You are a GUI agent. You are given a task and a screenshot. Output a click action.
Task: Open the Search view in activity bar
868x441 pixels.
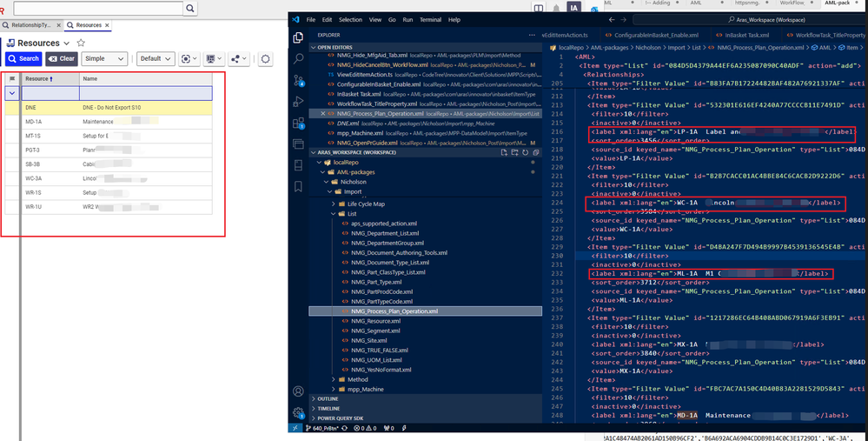point(299,59)
